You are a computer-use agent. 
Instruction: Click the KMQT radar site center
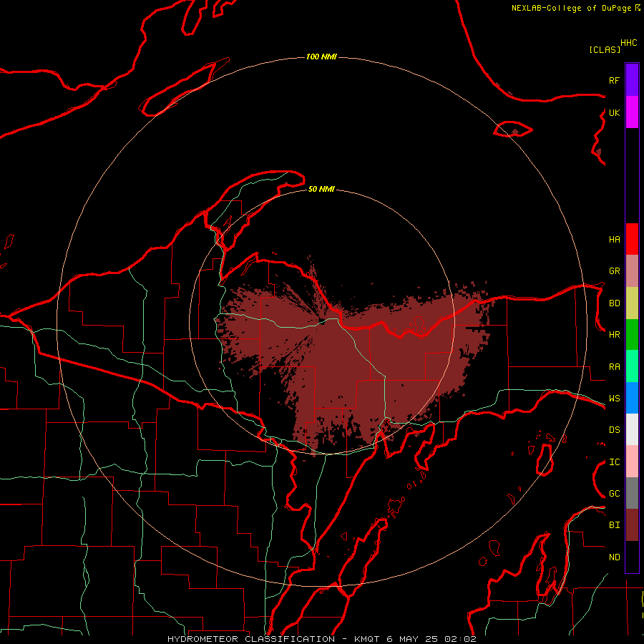point(322,322)
